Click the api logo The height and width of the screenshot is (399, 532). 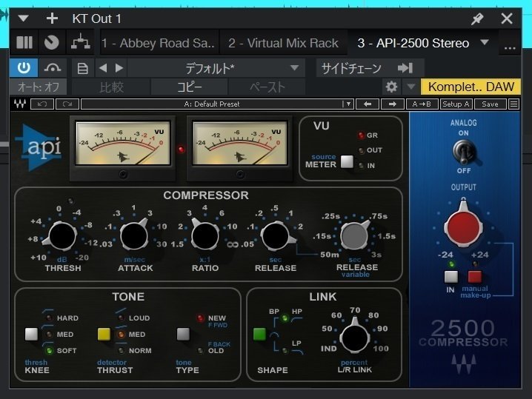tap(39, 148)
